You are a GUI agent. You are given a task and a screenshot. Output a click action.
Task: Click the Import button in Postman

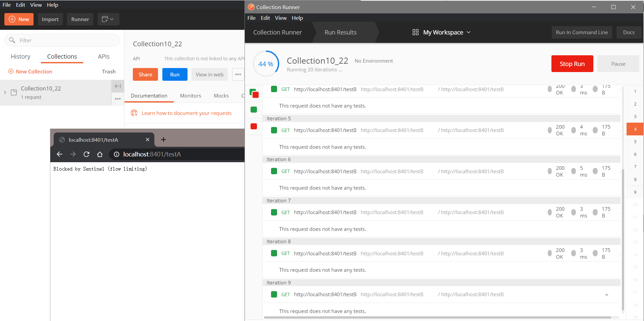50,19
